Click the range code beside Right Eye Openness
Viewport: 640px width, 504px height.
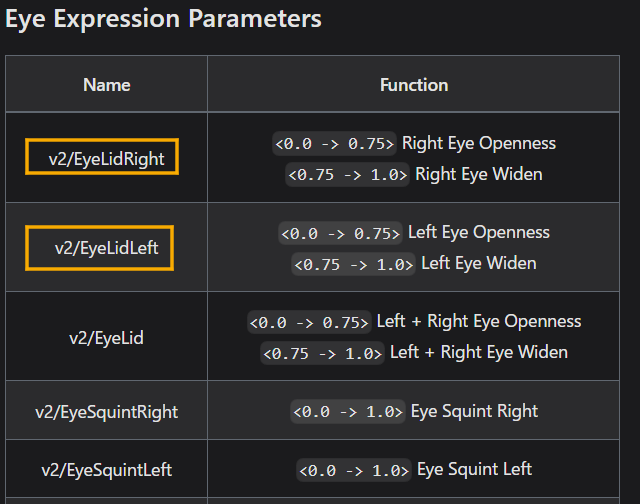coord(335,143)
